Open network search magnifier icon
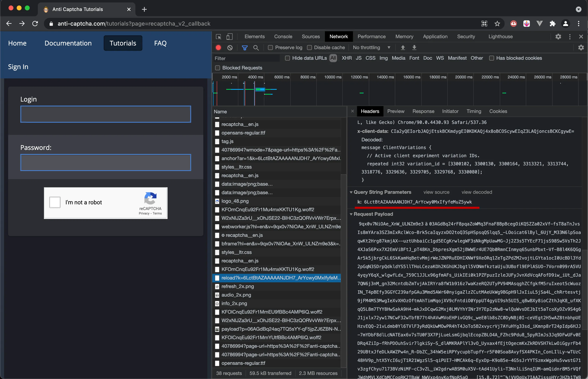 256,48
